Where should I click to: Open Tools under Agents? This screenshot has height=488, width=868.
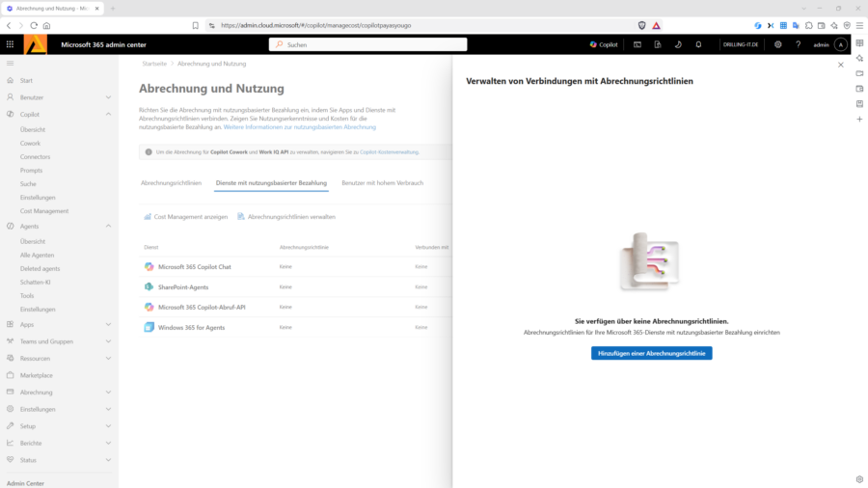pos(27,295)
